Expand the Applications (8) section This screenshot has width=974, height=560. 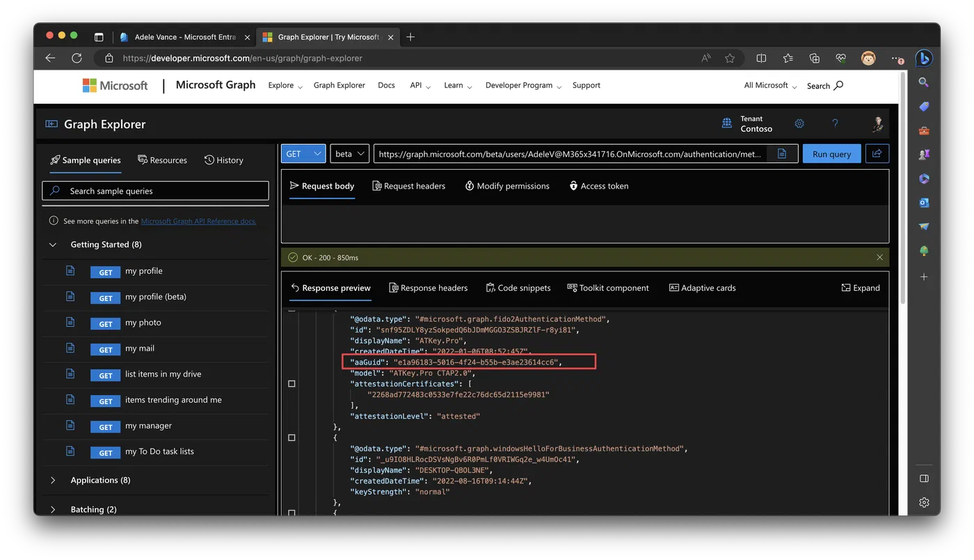[53, 480]
